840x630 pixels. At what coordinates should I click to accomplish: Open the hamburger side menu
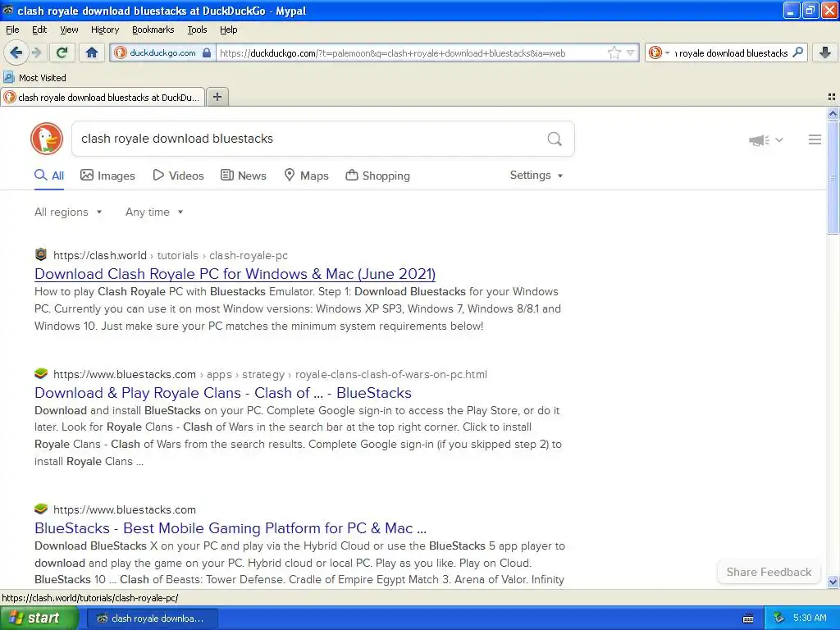(x=815, y=139)
